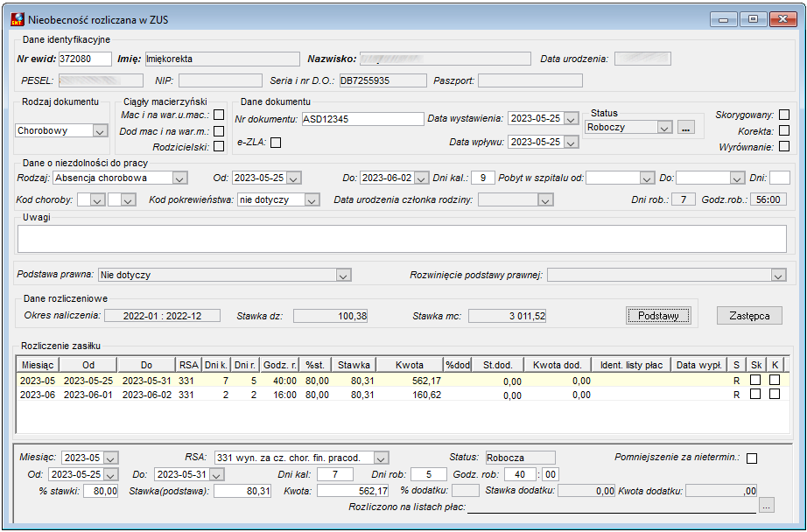Enable the Skorygowany checkbox

(784, 115)
